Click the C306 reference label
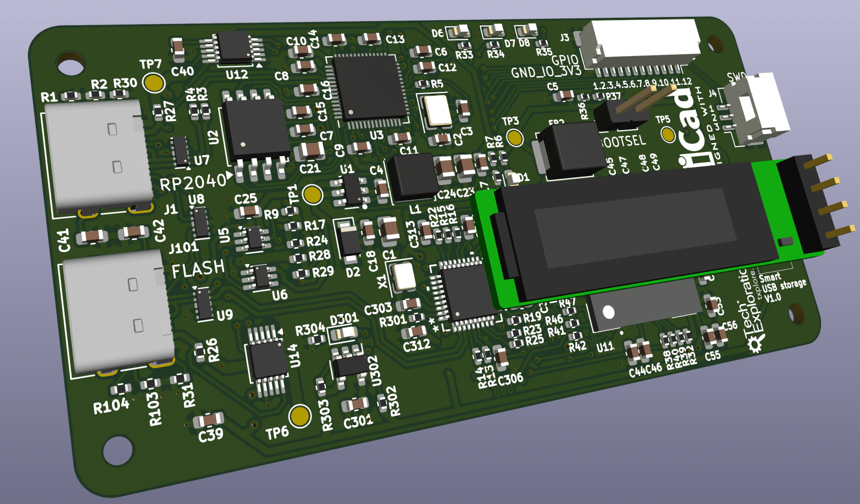The image size is (860, 504). tap(510, 379)
